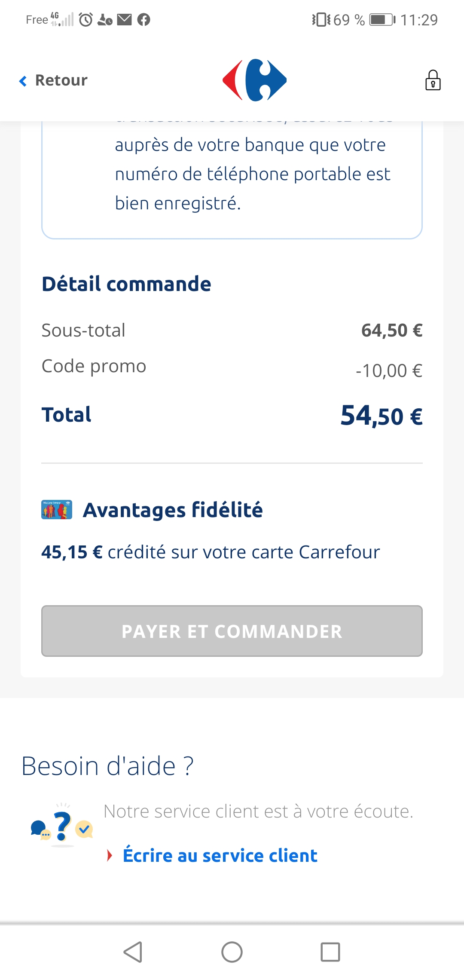Open Android recent apps square button
Screen dimensions: 464x980
coord(330,952)
